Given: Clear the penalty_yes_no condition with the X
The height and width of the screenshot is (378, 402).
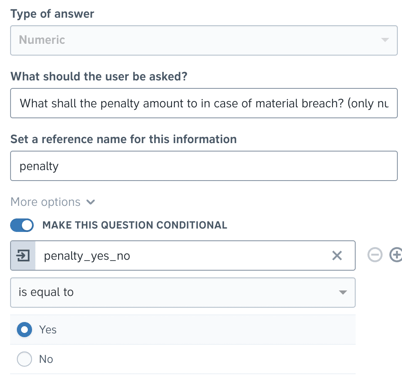Looking at the screenshot, I should click(x=337, y=256).
